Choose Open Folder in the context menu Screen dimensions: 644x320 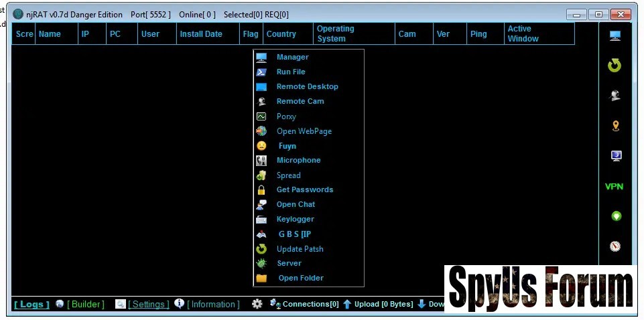pyautogui.click(x=301, y=278)
